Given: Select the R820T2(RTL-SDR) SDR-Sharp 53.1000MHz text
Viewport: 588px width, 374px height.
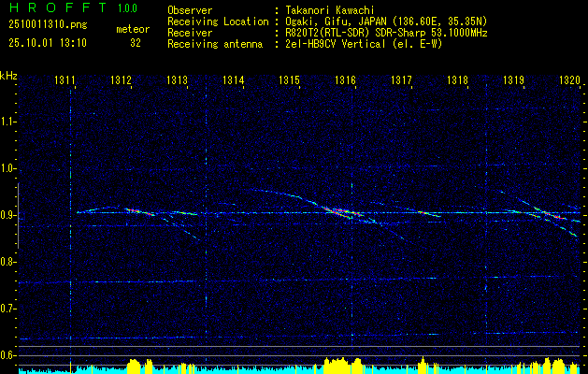Looking at the screenshot, I should [386, 33].
